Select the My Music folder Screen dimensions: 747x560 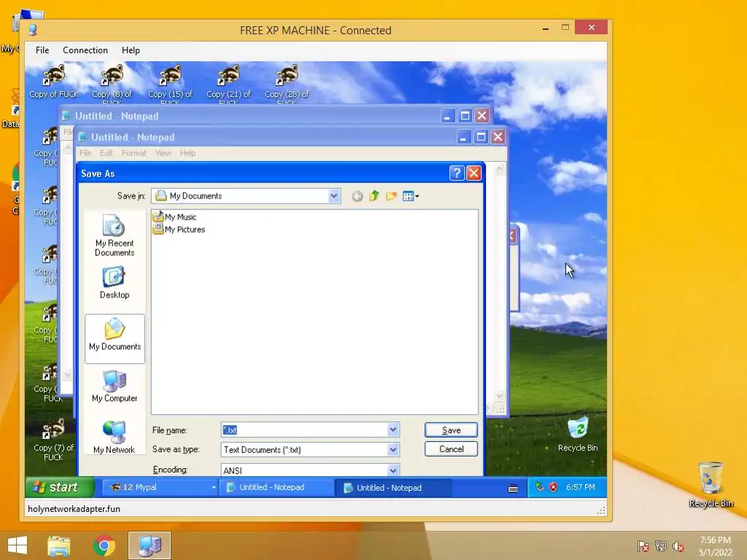175,217
